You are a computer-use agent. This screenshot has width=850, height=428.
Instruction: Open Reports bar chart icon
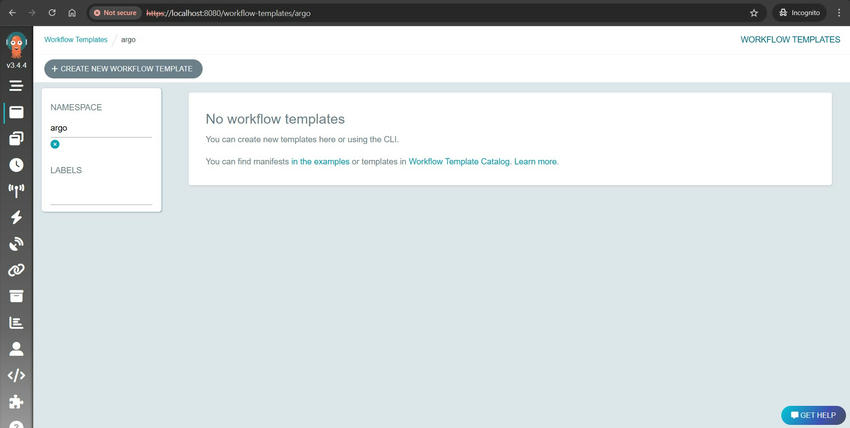click(x=16, y=322)
